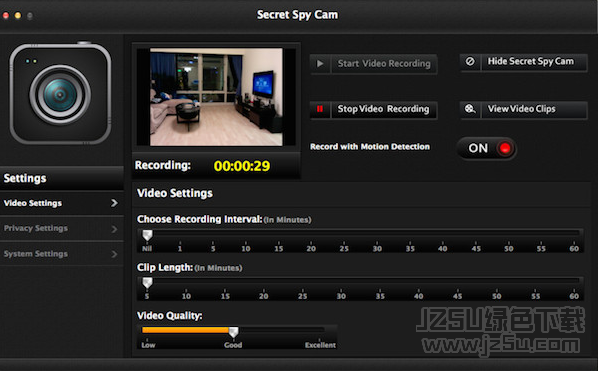Set Clip Length slider to 20 mark
This screenshot has height=371, width=598.
tap(264, 283)
